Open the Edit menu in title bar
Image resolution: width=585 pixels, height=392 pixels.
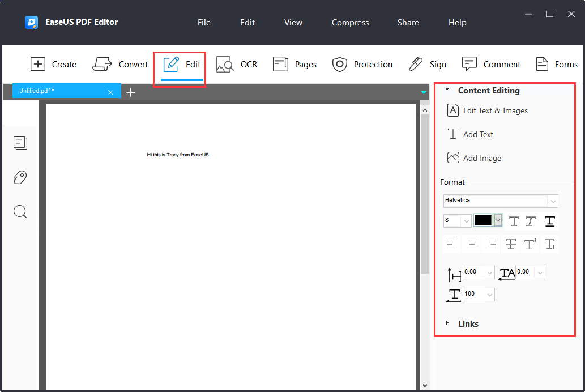(x=247, y=23)
